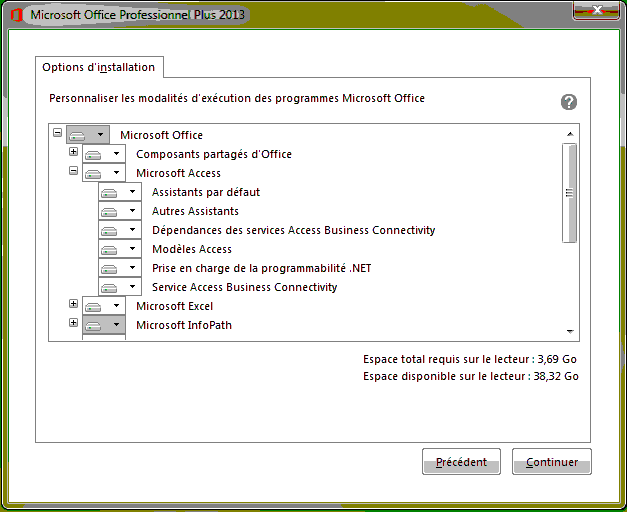Select Prise en charge de la programmabilité .NET
This screenshot has width=627, height=512.
(x=262, y=268)
